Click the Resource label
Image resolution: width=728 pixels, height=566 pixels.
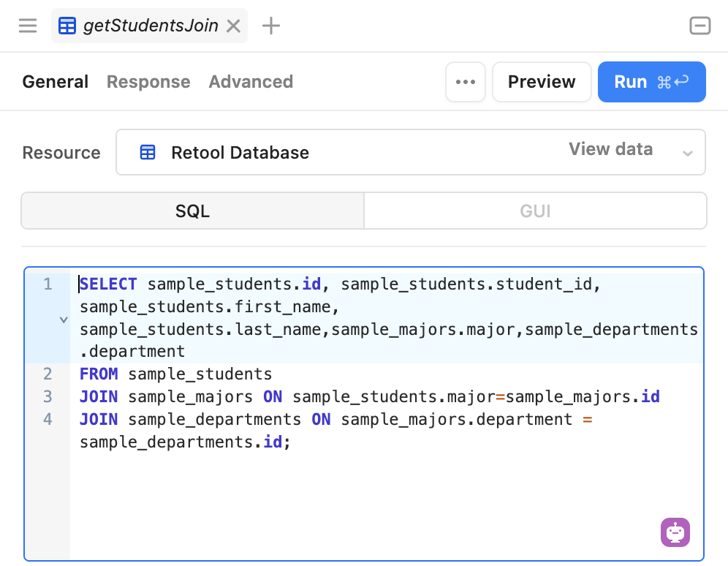pos(61,153)
